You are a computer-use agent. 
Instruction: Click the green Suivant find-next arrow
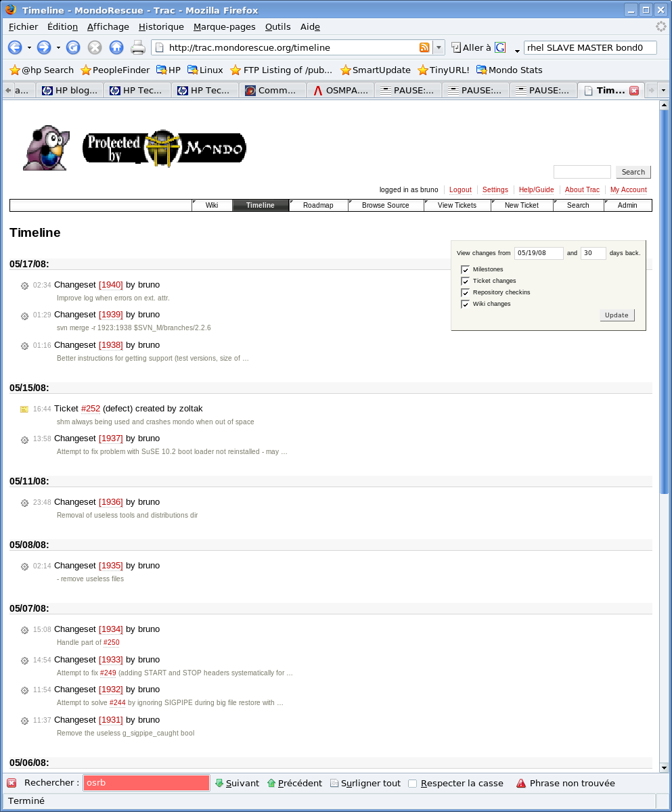[219, 783]
